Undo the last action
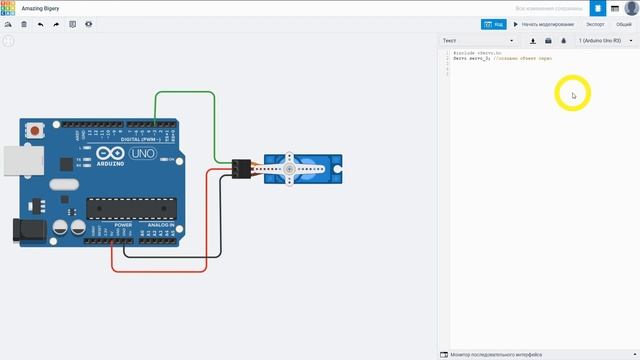 click(40, 24)
